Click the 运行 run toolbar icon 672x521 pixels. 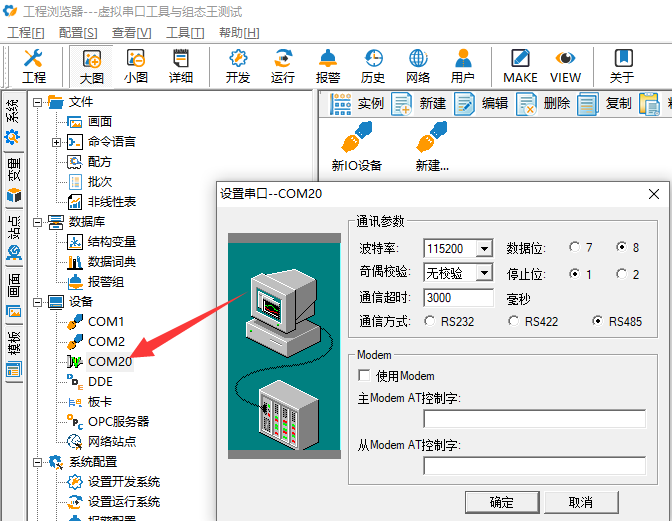pyautogui.click(x=283, y=66)
